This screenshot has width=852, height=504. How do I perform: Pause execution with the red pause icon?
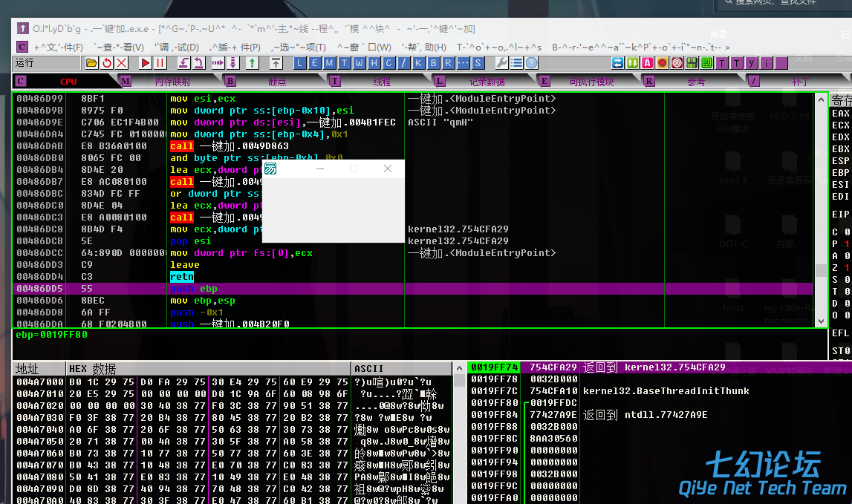click(160, 63)
